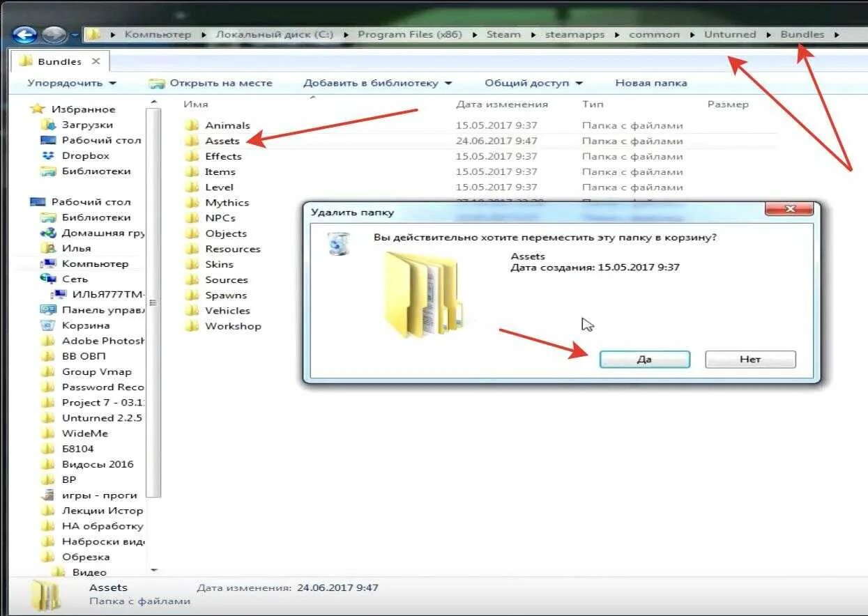
Task: Select the Mythics folder icon
Action: click(192, 203)
